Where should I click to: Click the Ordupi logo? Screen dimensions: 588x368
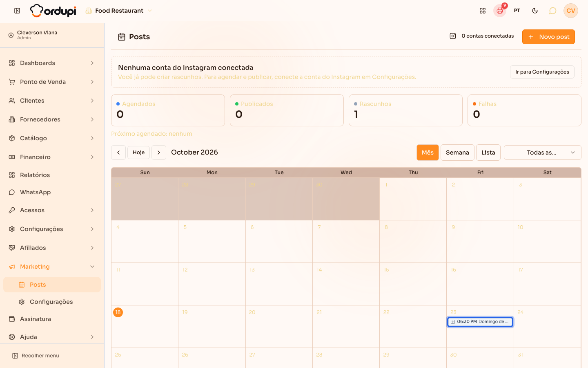click(53, 11)
